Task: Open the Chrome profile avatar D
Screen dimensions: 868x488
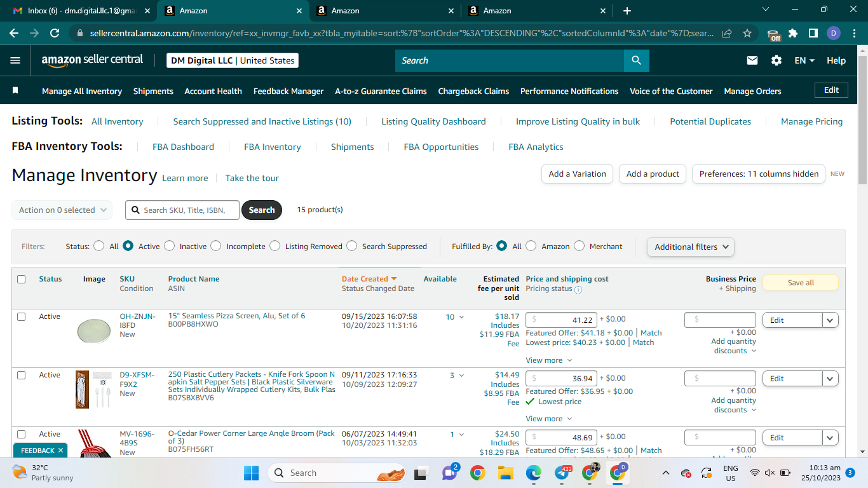Action: 834,33
